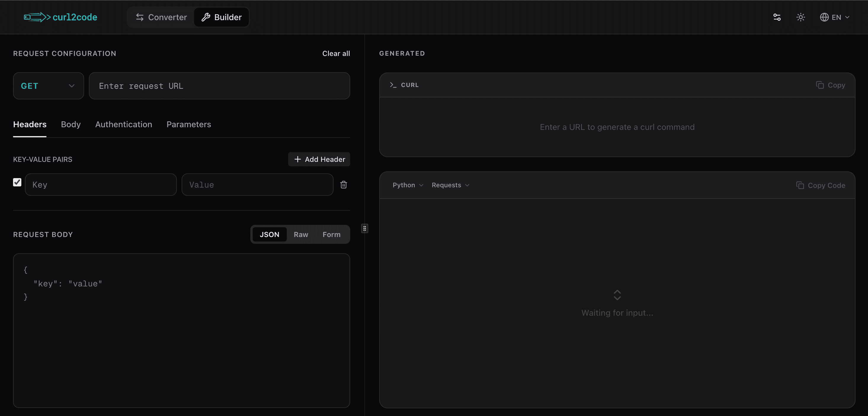The height and width of the screenshot is (416, 868).
Task: Open the Converter mode tab
Action: tap(161, 17)
